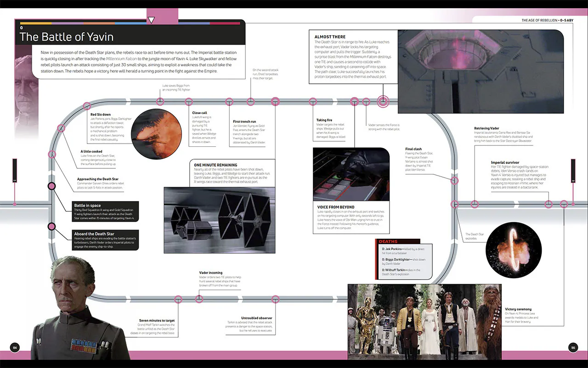
Task: Click the red 'DEATHS' box title
Action: (388, 241)
